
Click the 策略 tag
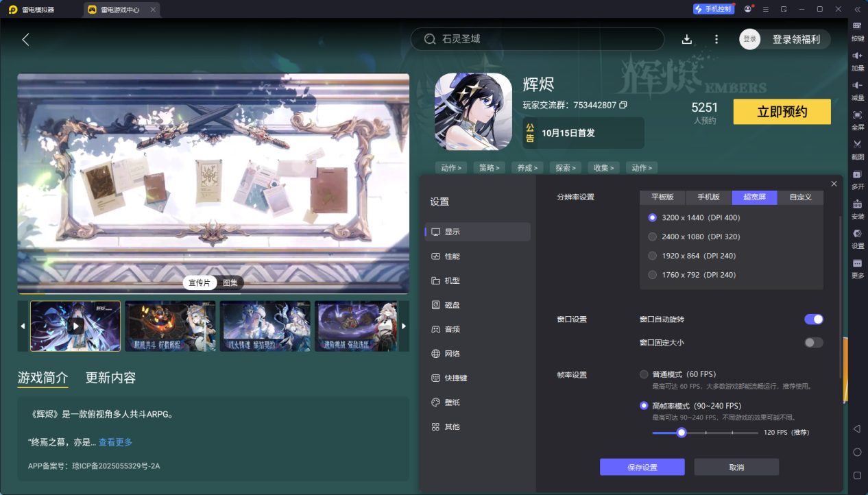coord(490,167)
